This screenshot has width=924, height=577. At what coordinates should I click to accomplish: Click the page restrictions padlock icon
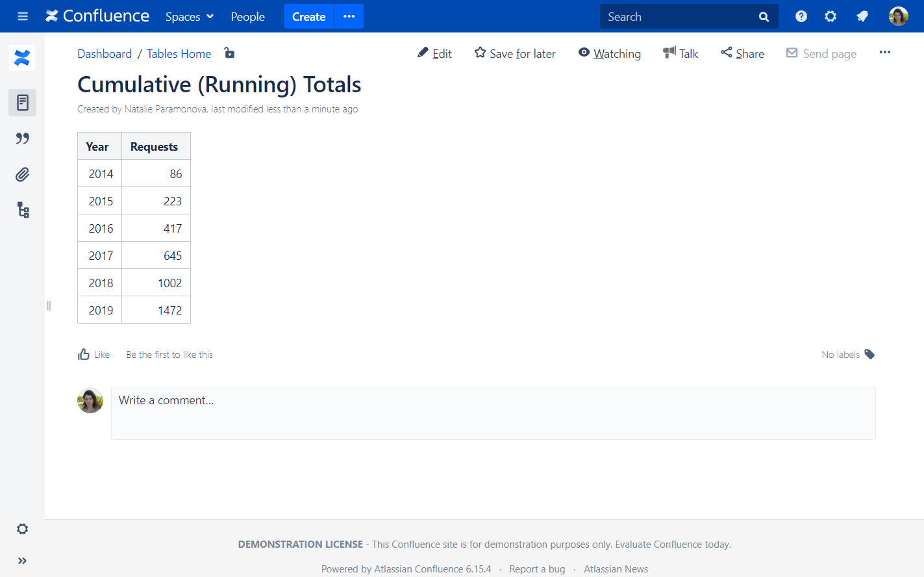pyautogui.click(x=229, y=53)
